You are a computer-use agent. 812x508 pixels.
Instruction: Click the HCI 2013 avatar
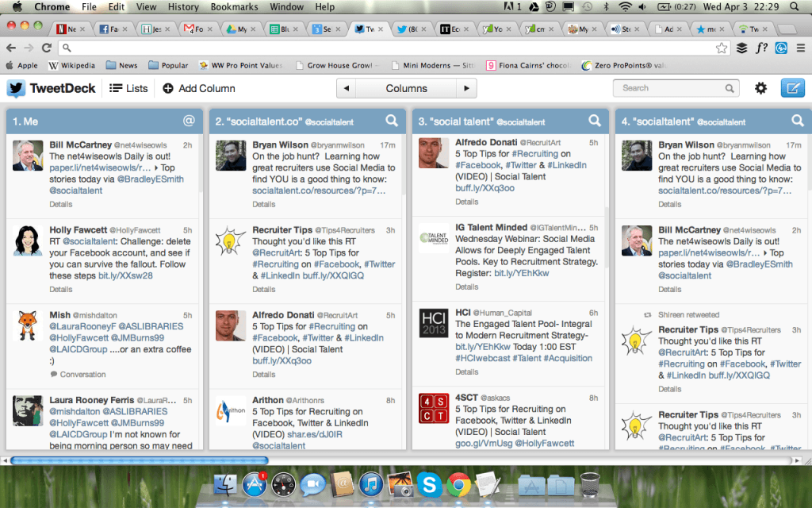(x=434, y=323)
